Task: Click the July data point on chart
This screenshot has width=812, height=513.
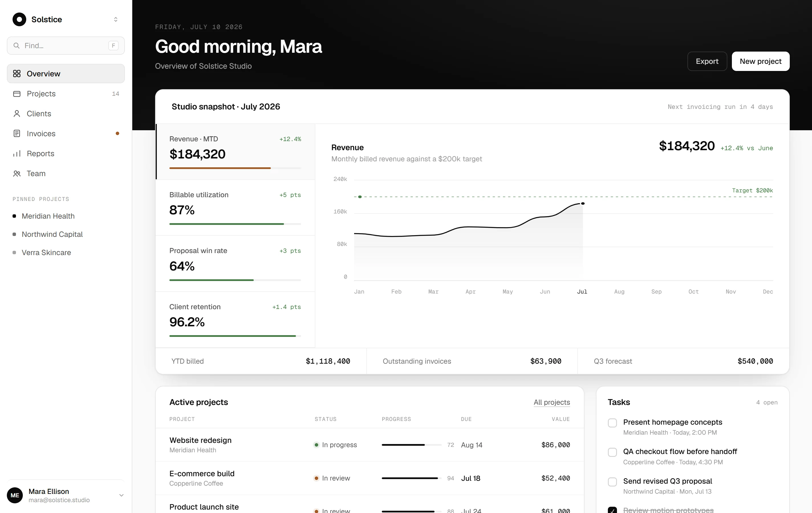Action: point(583,203)
